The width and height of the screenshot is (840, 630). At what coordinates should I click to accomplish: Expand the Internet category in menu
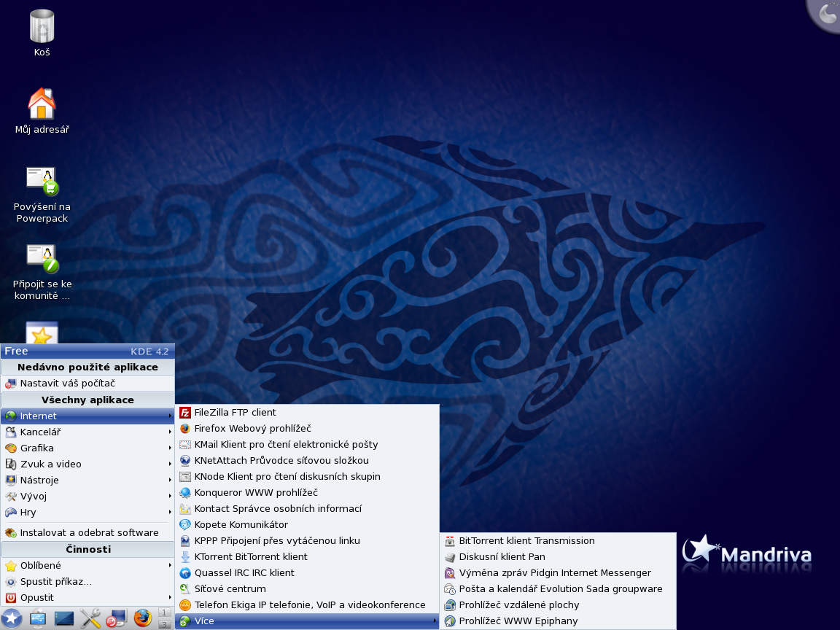pyautogui.click(x=87, y=416)
